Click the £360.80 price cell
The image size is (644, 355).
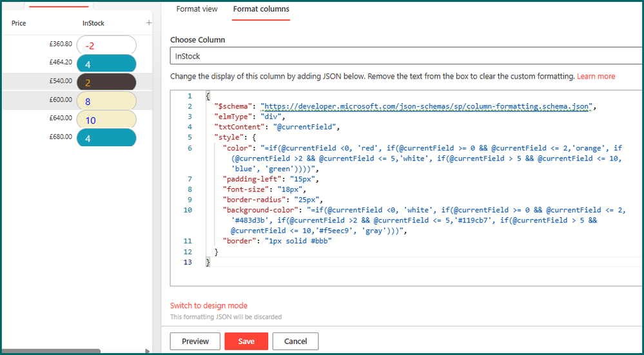click(61, 44)
